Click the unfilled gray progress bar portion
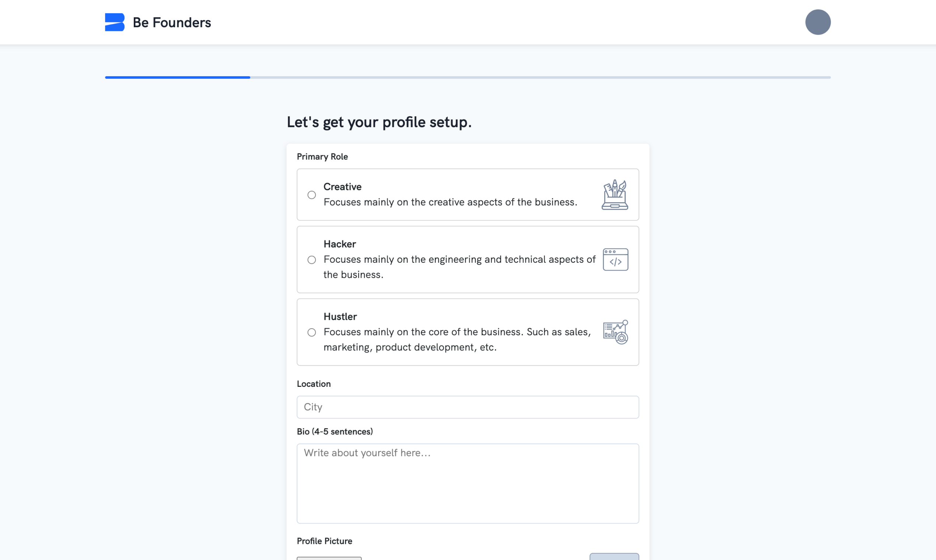 coord(540,77)
